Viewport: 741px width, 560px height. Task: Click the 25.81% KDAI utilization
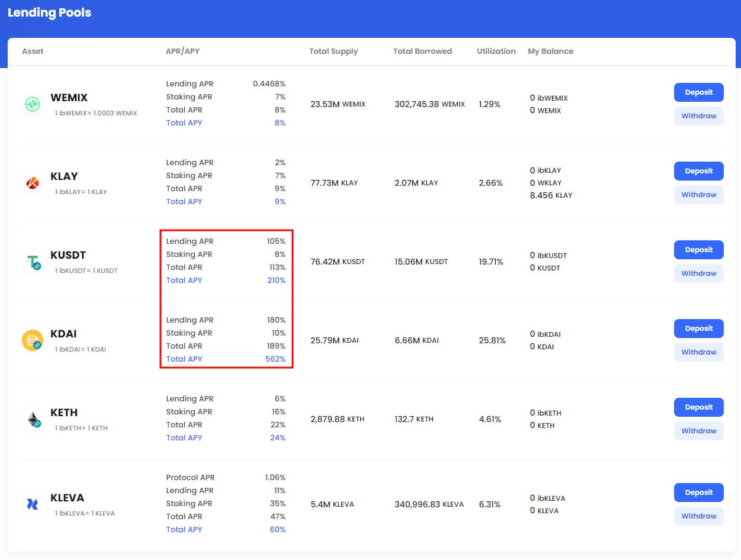[x=492, y=340]
